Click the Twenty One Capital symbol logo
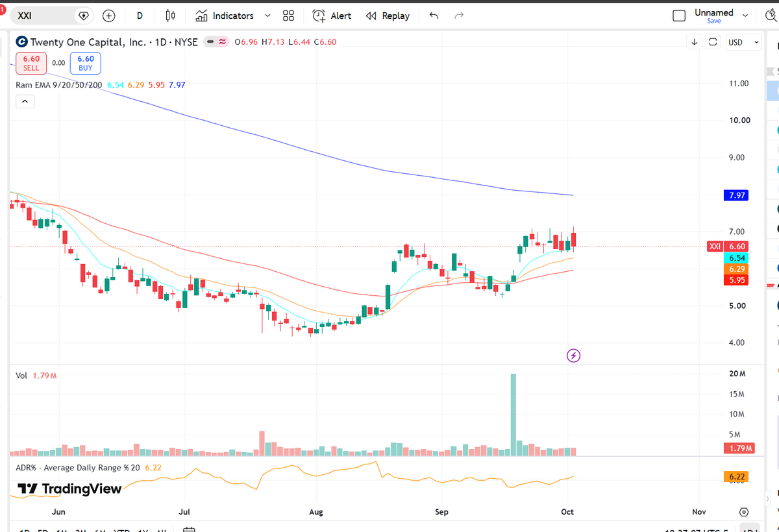The height and width of the screenshot is (532, 779). [x=21, y=42]
